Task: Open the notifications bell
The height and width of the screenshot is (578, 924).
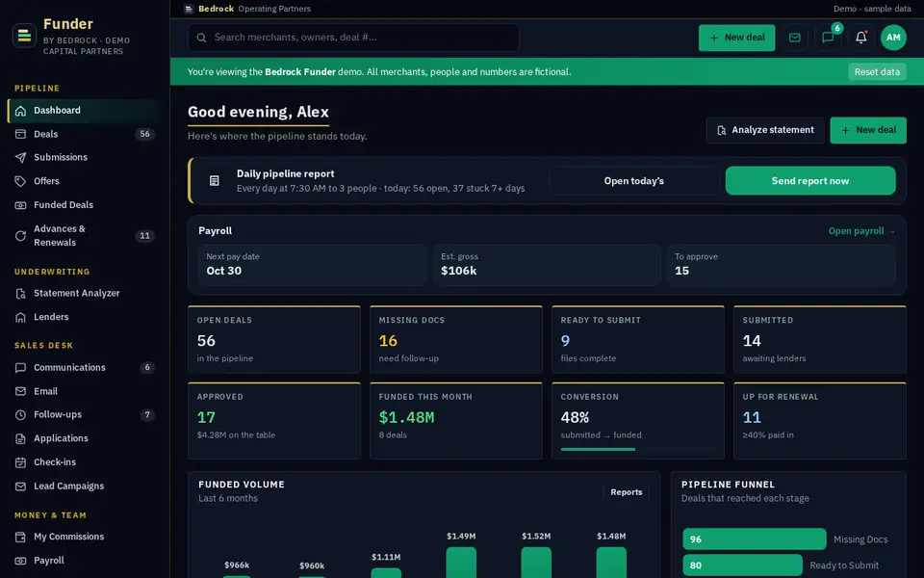Action: [860, 38]
